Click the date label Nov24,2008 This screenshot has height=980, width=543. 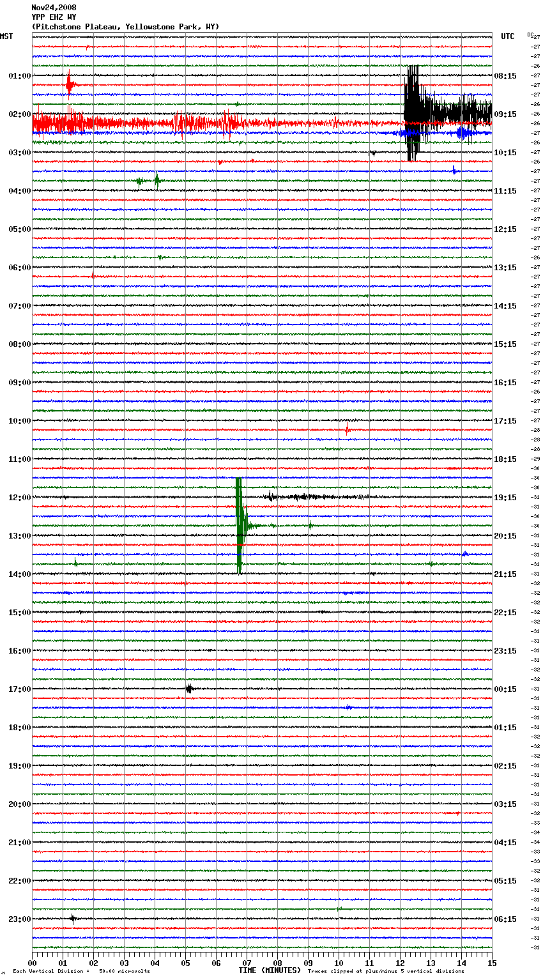(54, 8)
